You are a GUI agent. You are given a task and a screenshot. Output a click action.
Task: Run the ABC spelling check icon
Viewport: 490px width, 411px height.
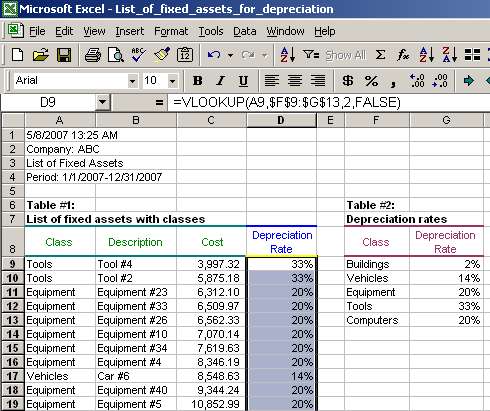(x=138, y=55)
